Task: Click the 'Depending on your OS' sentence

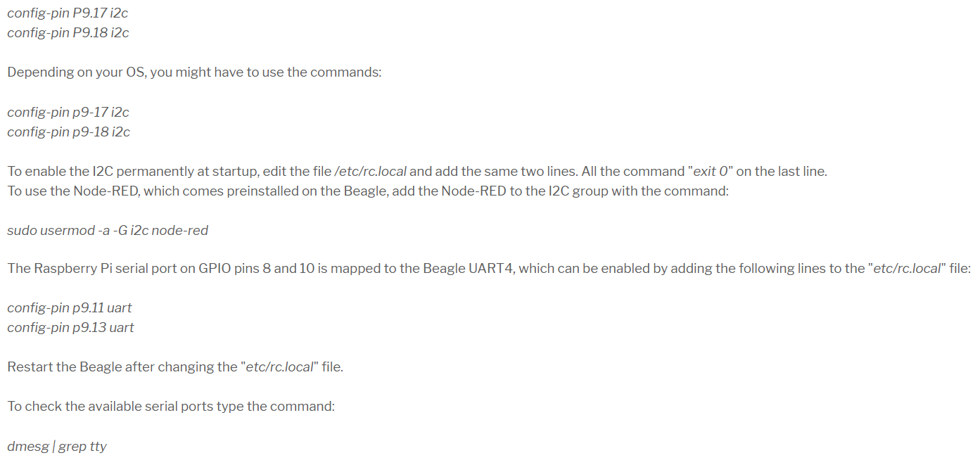Action: click(193, 72)
